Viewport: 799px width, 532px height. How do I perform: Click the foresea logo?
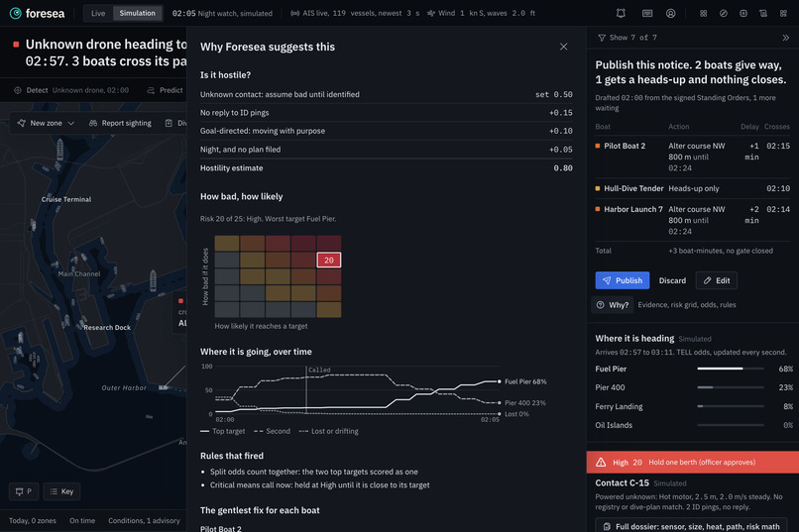pos(38,13)
